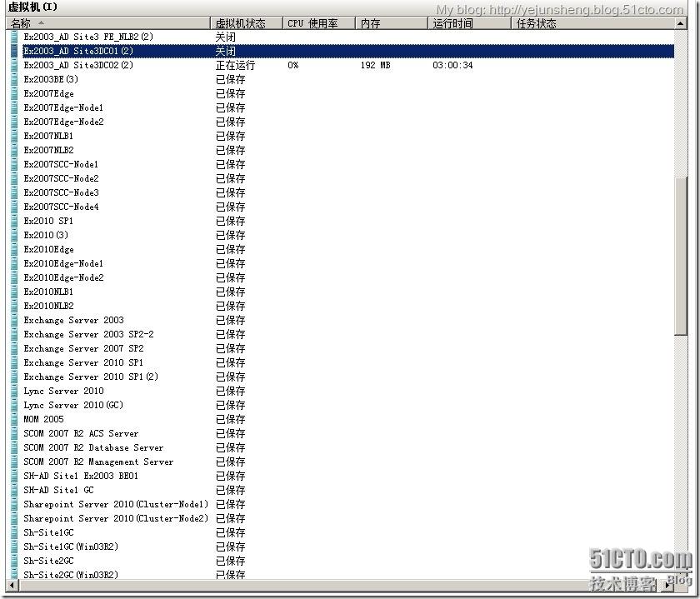Click the VM icon beside SH-AD Site1 Ex2003 BE01
The height and width of the screenshot is (599, 700).
tap(14, 477)
